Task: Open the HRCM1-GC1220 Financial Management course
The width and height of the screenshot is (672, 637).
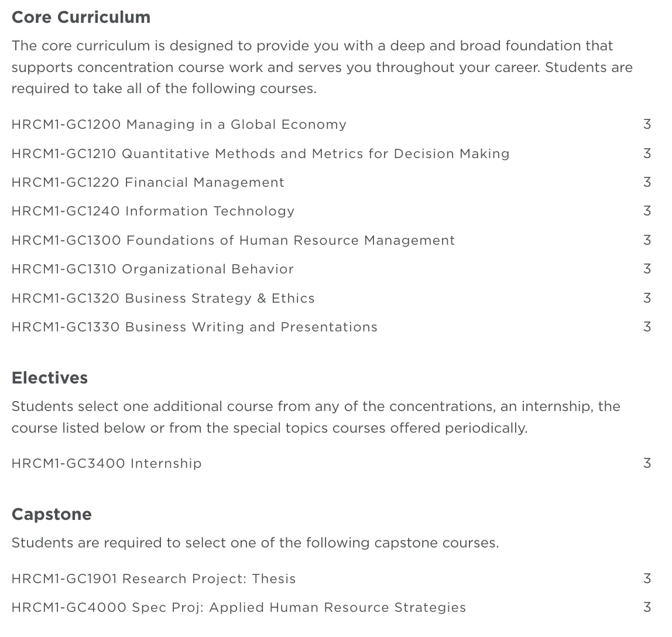Action: pos(148,183)
